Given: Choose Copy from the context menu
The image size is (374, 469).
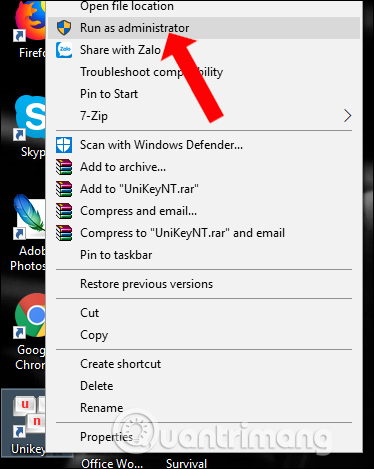Looking at the screenshot, I should click(204, 335).
